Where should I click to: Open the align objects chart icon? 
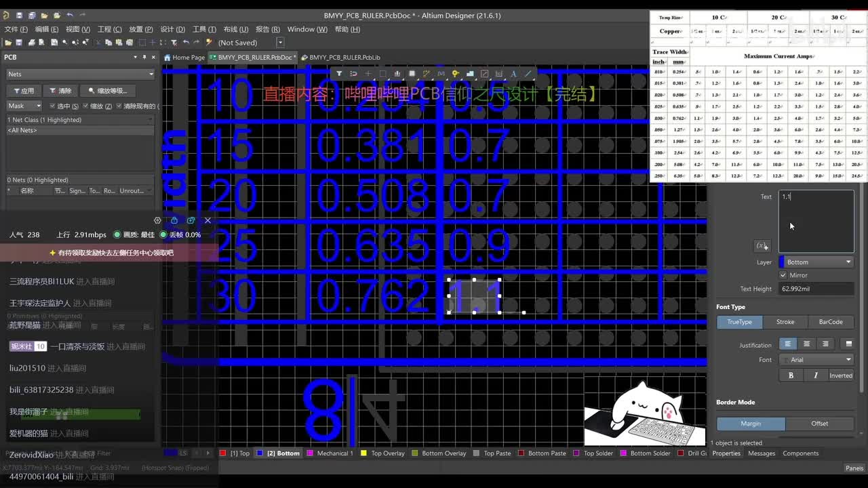397,73
